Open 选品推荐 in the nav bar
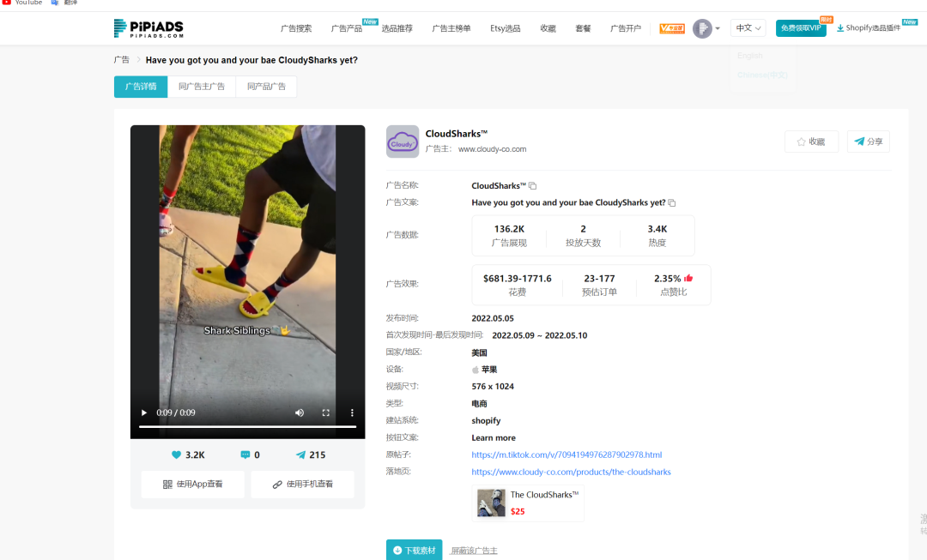This screenshot has width=927, height=560. pyautogui.click(x=397, y=28)
